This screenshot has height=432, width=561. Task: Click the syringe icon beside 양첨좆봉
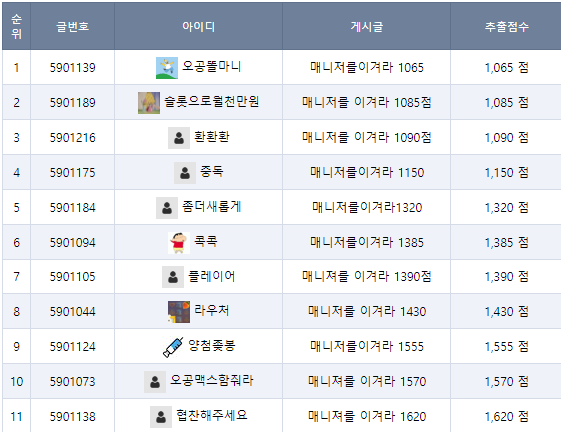coord(173,347)
